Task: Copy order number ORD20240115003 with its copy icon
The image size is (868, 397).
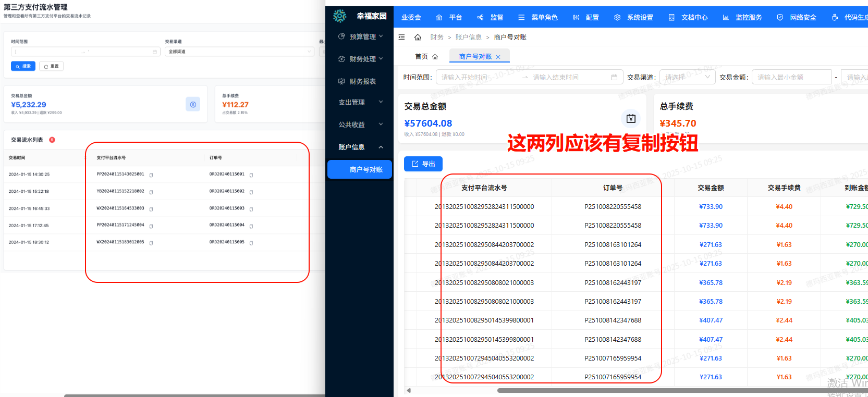Action: point(251,209)
